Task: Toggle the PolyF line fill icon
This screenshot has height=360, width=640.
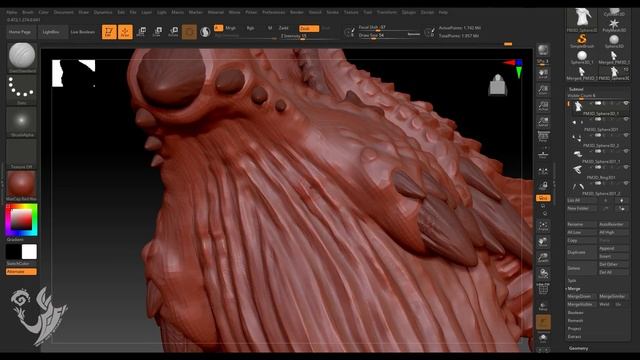Action: tap(543, 289)
